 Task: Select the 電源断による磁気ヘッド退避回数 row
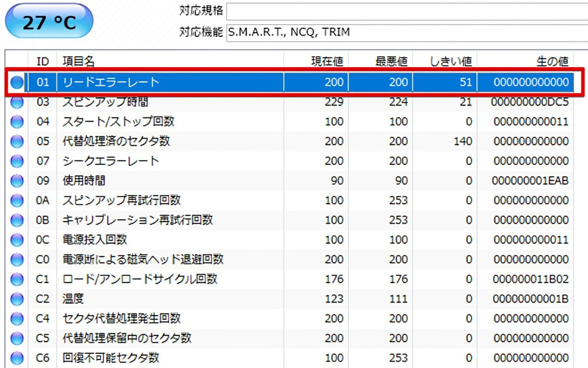pos(289,260)
